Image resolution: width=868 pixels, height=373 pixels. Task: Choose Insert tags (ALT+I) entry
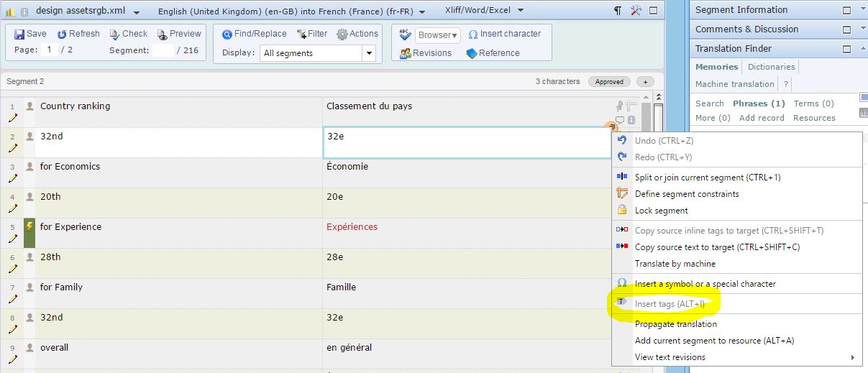click(737, 304)
